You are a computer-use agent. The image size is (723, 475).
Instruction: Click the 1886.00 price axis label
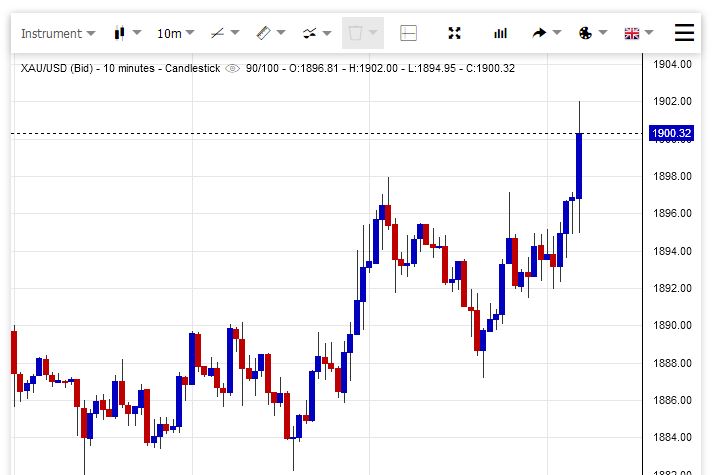click(x=672, y=400)
